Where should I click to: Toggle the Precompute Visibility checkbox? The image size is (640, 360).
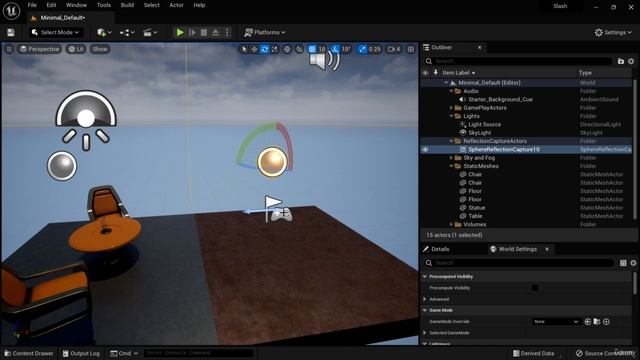click(535, 288)
